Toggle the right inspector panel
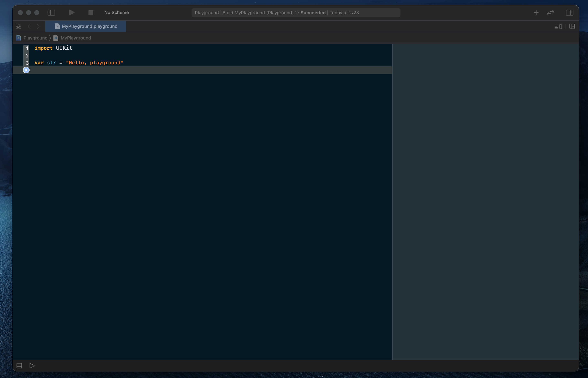This screenshot has width=588, height=378. coord(569,12)
